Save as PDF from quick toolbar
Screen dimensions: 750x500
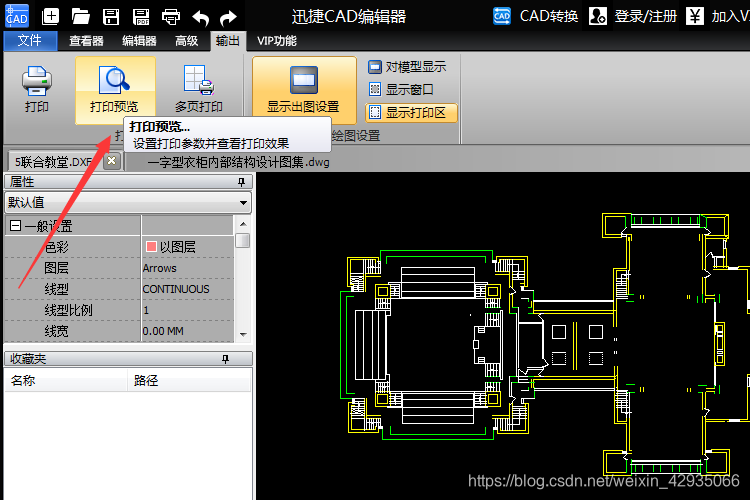click(x=141, y=17)
